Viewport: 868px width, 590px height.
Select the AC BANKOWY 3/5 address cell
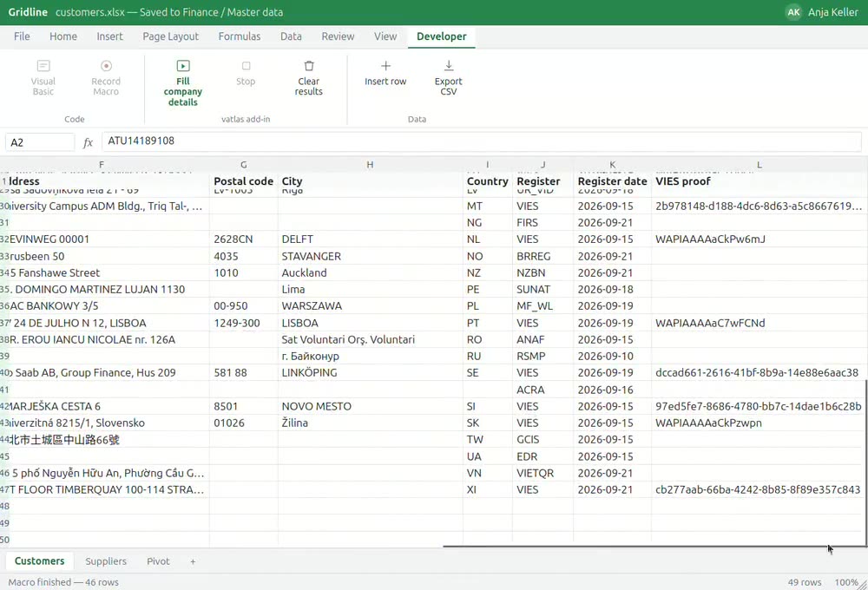109,306
